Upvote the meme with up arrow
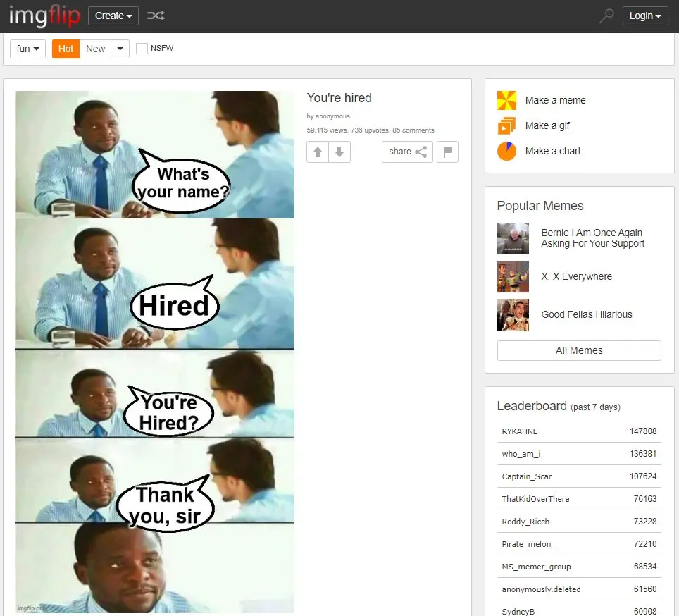The width and height of the screenshot is (679, 616). [x=318, y=152]
